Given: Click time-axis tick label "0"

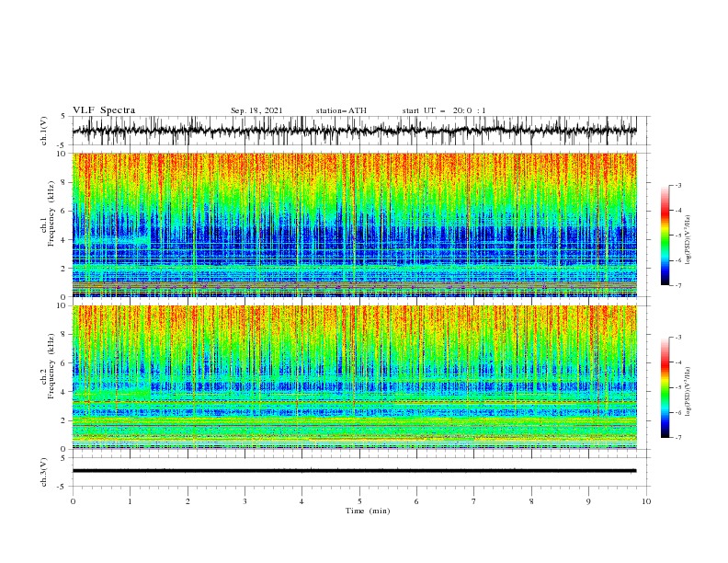Looking at the screenshot, I should click(x=73, y=501).
